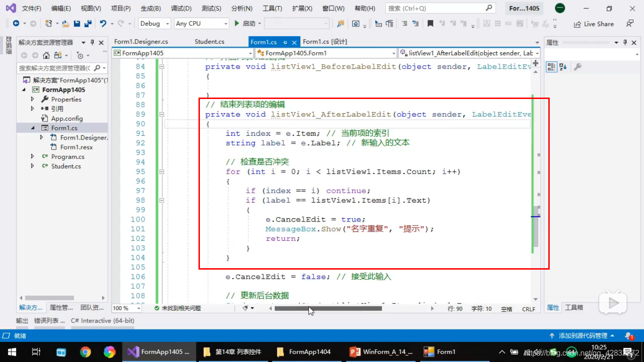This screenshot has height=362, width=644.
Task: Open the 工具(T) menu
Action: pyautogui.click(x=272, y=8)
